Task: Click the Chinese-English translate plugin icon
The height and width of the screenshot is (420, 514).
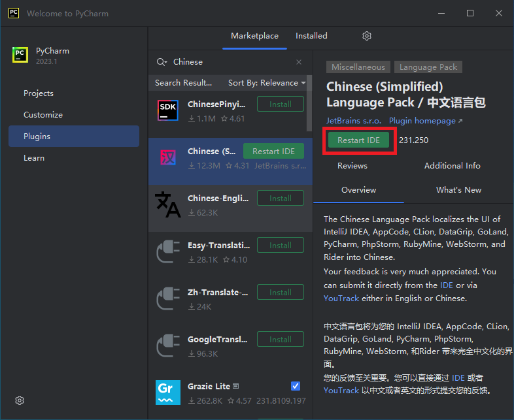Action: pos(168,204)
